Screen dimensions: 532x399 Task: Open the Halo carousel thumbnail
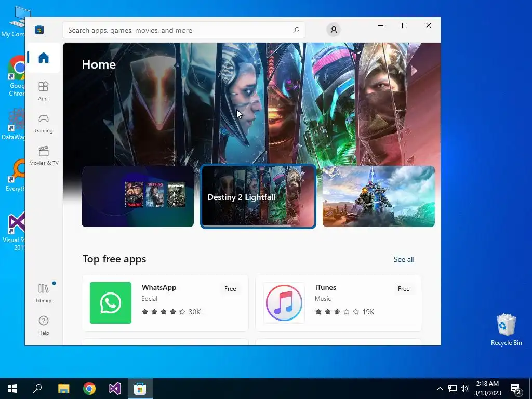(x=379, y=196)
